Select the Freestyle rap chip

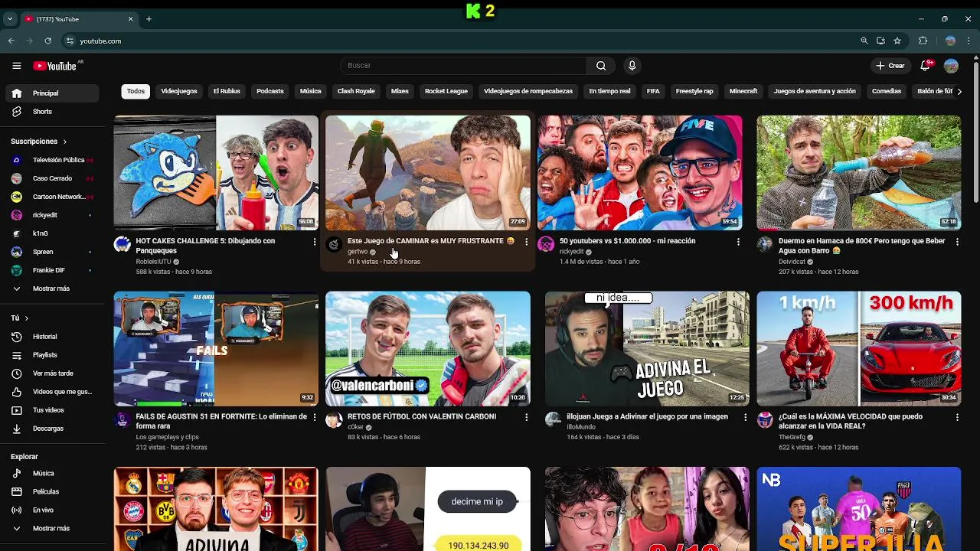pos(694,91)
